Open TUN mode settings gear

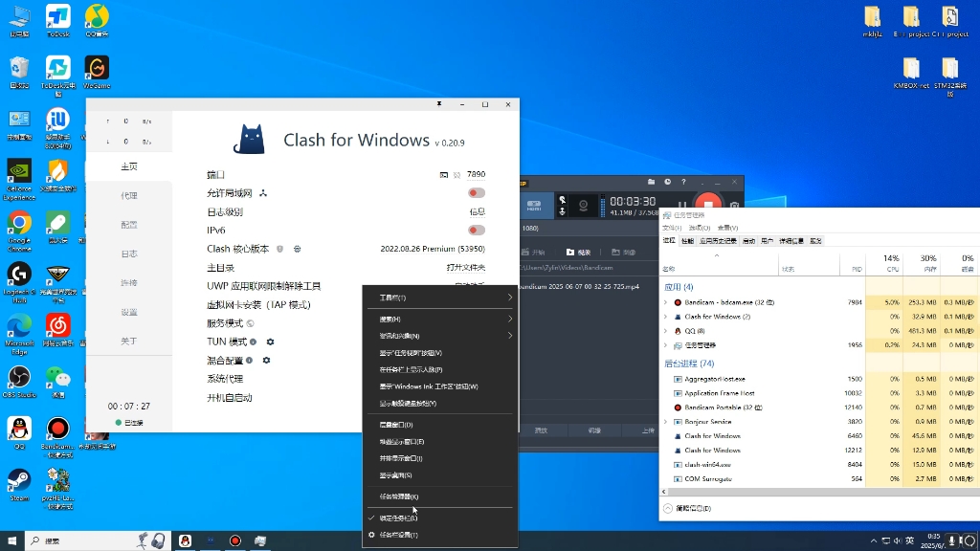pos(270,342)
